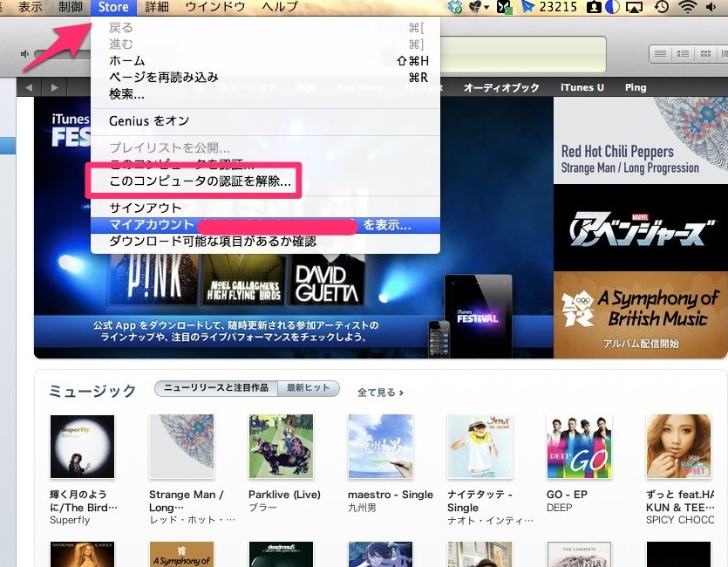The height and width of the screenshot is (567, 728).
Task: Open the ヘルプ menu
Action: 280,7
